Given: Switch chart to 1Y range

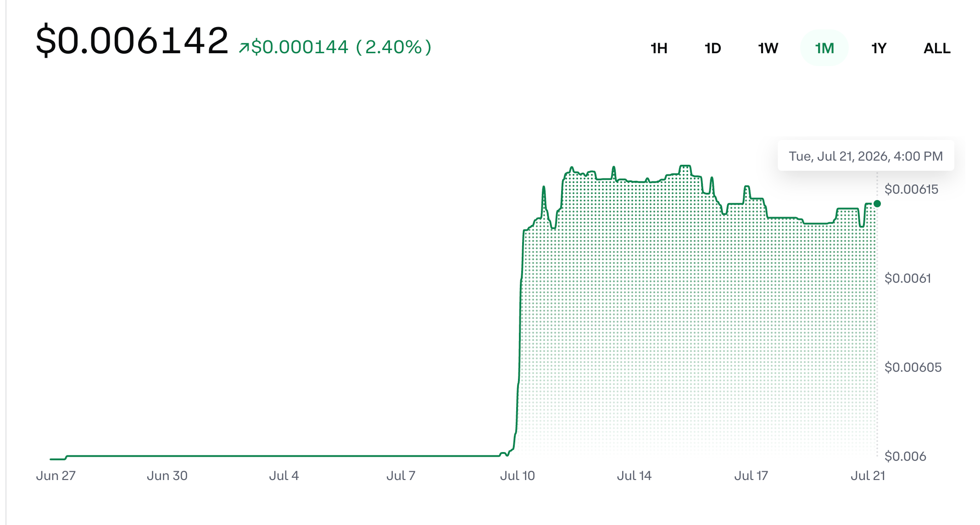Looking at the screenshot, I should click(879, 48).
